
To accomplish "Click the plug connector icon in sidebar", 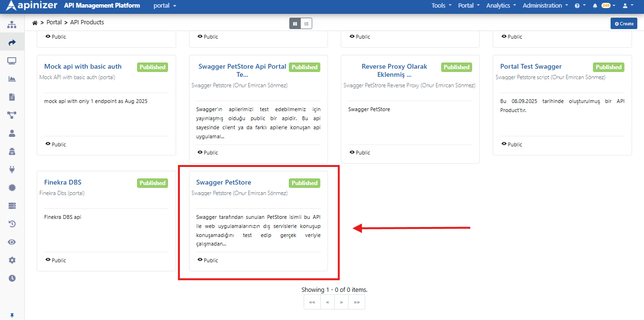I will click(12, 169).
